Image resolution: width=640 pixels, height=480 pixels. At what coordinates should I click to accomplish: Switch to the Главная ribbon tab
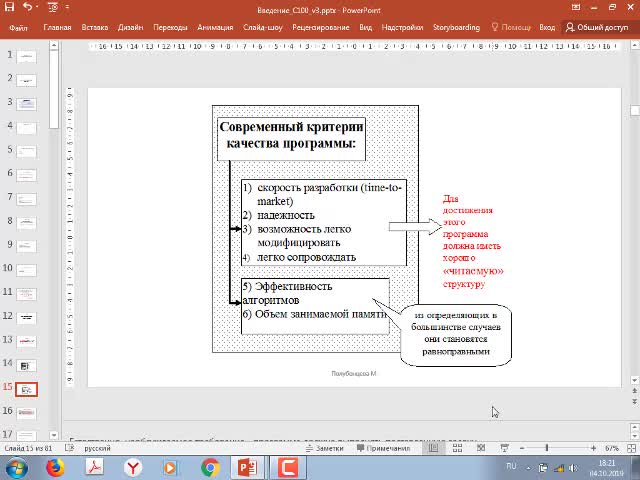57,27
